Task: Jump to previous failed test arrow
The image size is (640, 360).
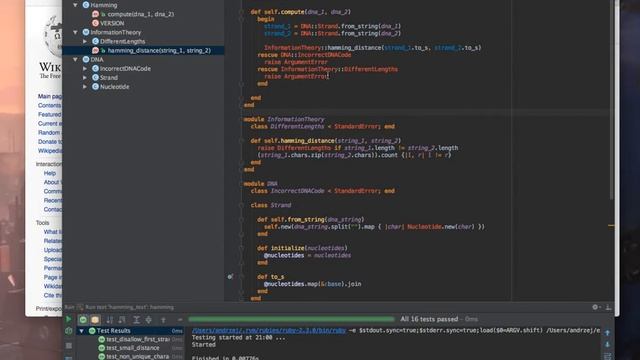Action: click(163, 320)
